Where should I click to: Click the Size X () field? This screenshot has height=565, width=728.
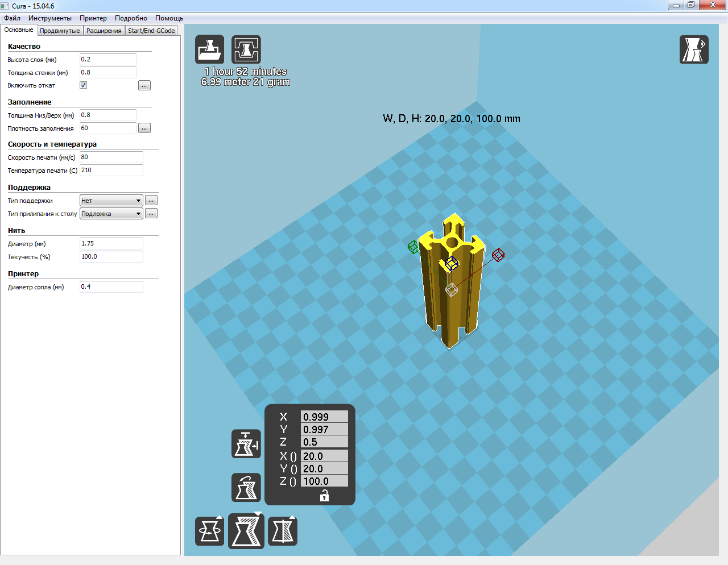point(324,456)
